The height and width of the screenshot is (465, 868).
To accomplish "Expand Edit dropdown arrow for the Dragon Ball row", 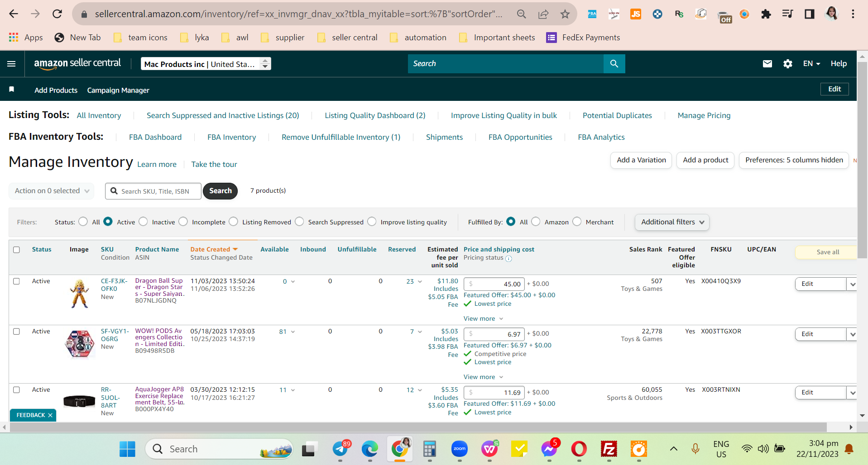I will click(x=853, y=284).
